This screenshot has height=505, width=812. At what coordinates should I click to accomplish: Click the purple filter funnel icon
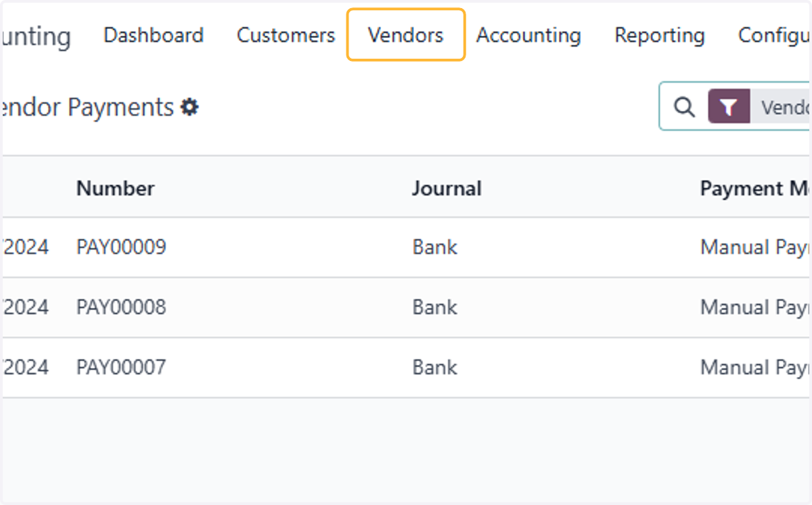click(729, 107)
